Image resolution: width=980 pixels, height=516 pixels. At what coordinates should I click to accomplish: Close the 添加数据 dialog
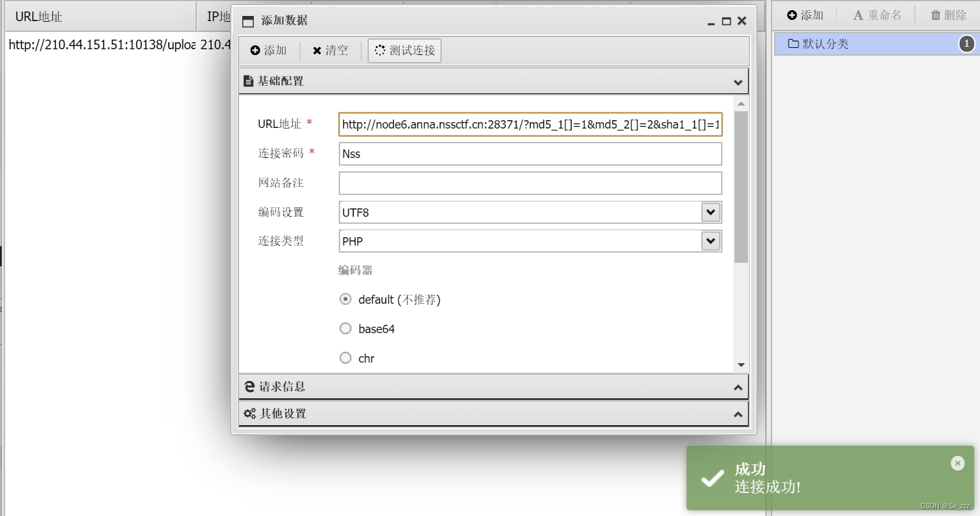point(742,21)
